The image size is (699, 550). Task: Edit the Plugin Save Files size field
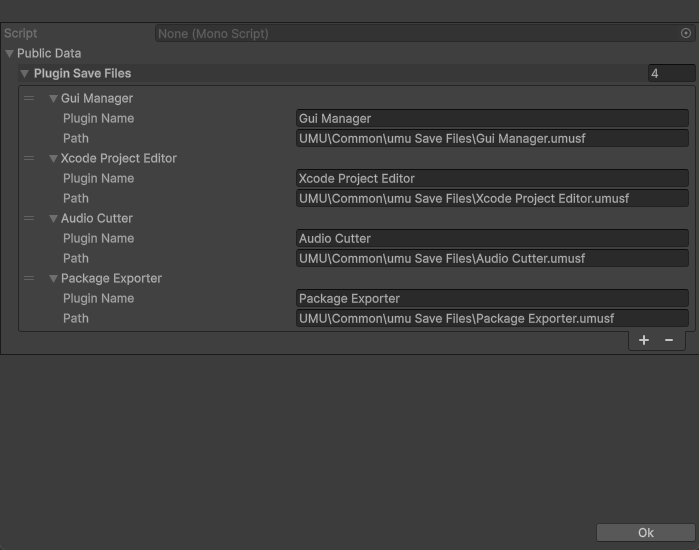[x=671, y=74]
